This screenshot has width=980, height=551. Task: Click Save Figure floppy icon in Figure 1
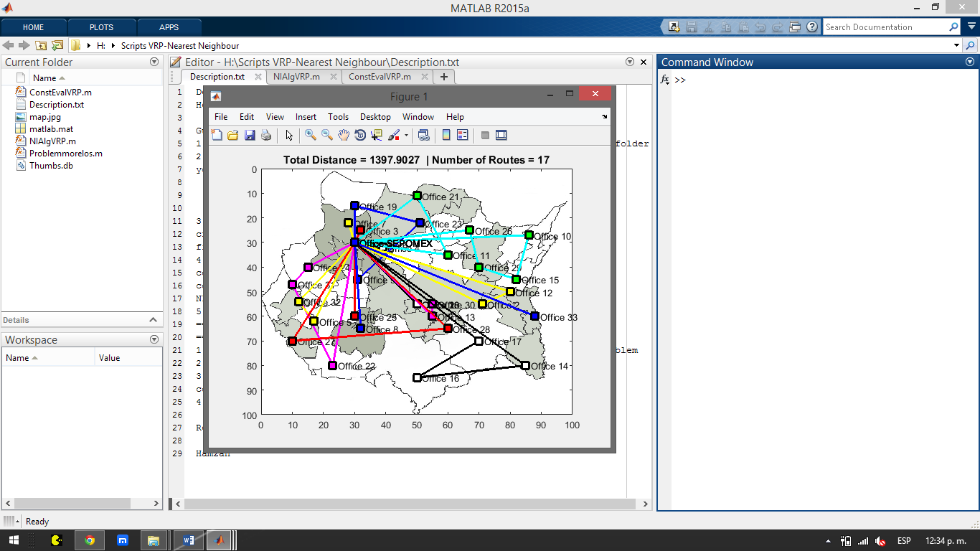[x=250, y=135]
